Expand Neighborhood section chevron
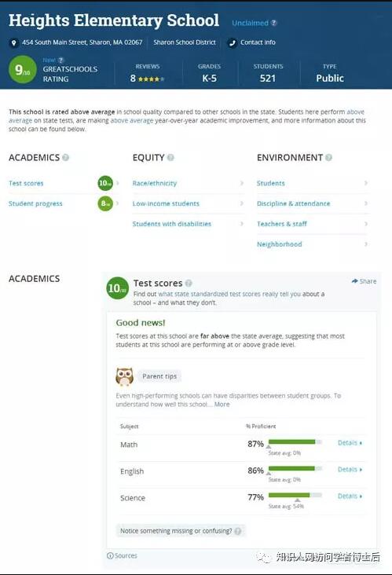Image resolution: width=392 pixels, height=575 pixels. [365, 244]
